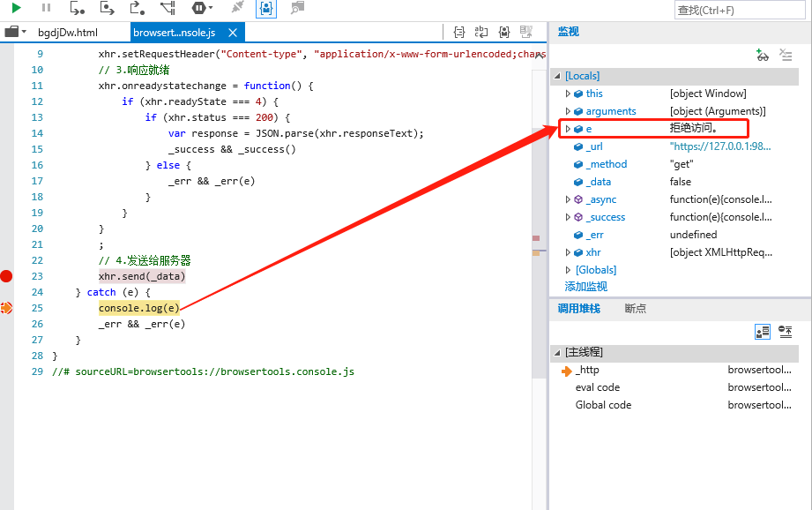Click the 监视 panel header
Viewport: 812px width, 510px height.
pos(568,32)
